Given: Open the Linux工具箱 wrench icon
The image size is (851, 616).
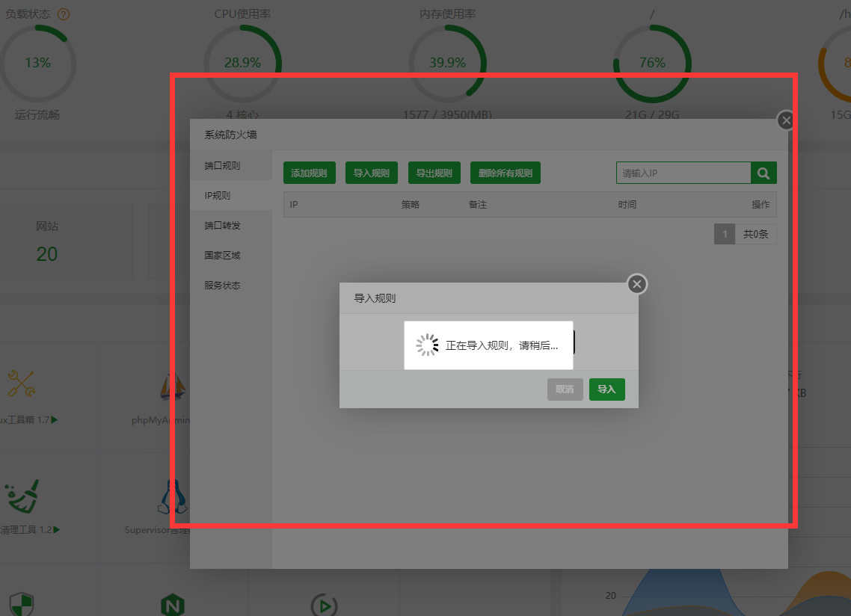Looking at the screenshot, I should (x=21, y=384).
